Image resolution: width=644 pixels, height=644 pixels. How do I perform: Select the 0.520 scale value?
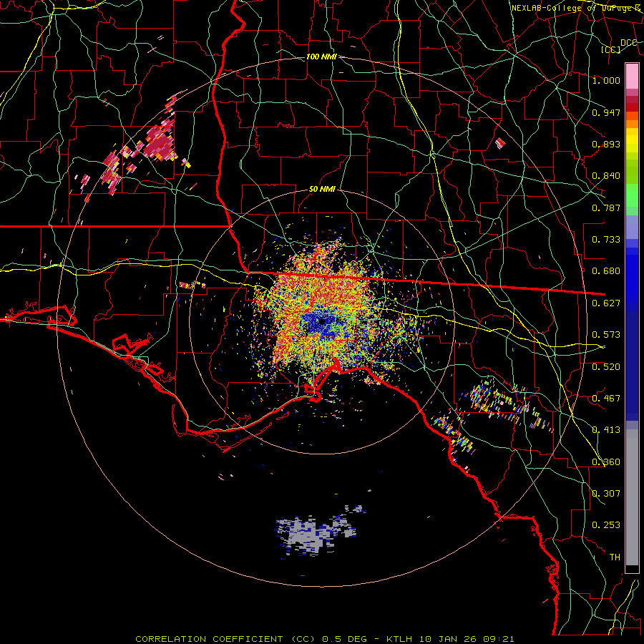click(x=606, y=367)
